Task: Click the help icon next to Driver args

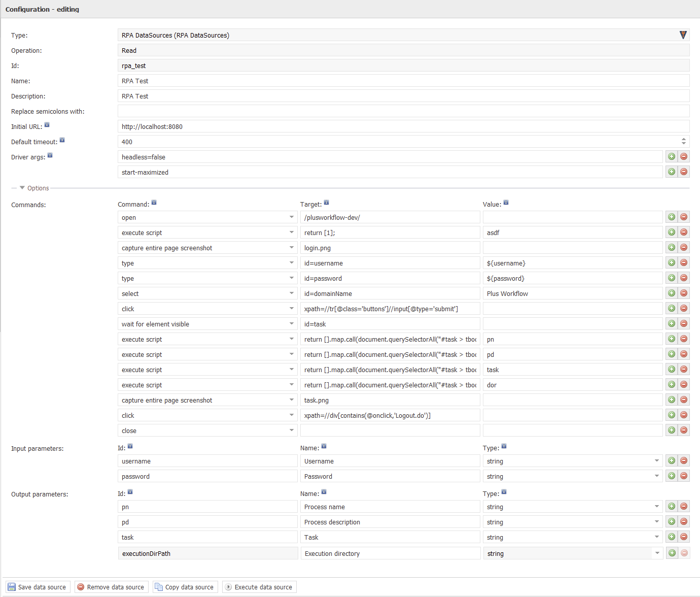Action: [50, 155]
